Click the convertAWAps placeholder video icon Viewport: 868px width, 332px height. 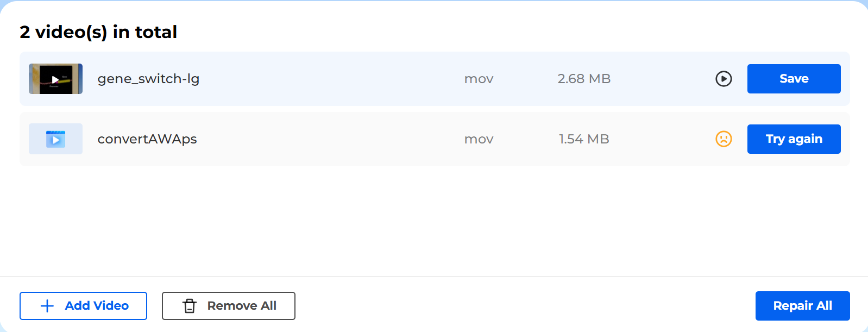click(x=55, y=139)
